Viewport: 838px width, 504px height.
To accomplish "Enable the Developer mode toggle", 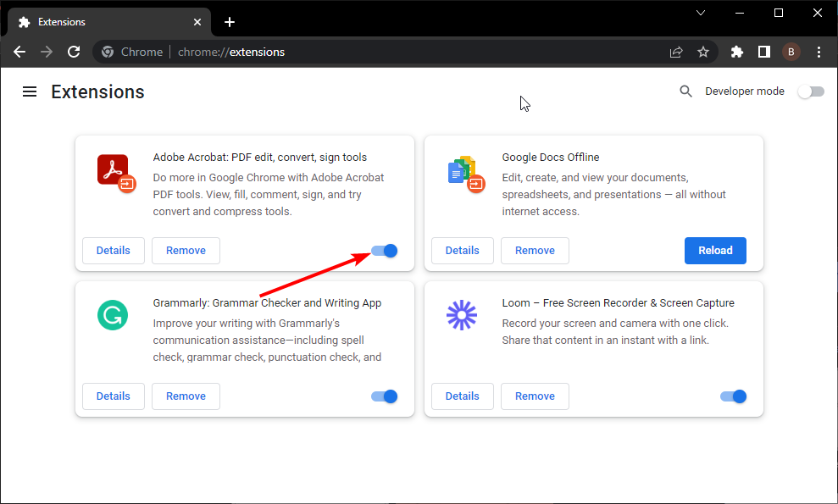I will [811, 92].
